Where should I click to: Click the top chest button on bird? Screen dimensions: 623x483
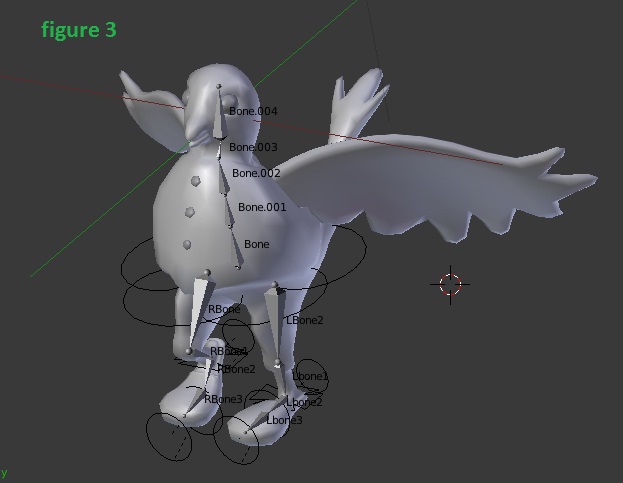click(x=195, y=181)
